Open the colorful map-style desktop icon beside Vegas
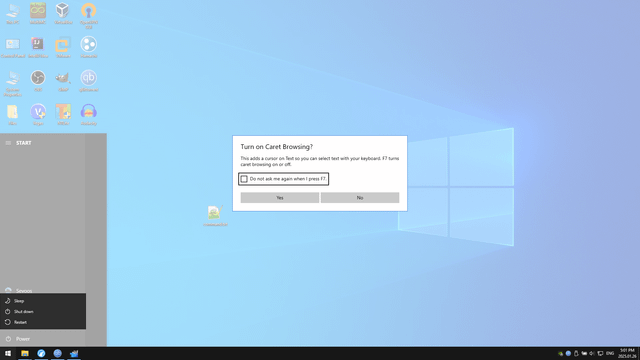 point(63,115)
